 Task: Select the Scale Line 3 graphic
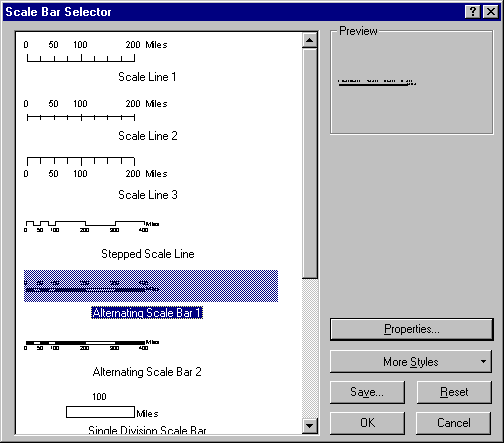[95, 167]
